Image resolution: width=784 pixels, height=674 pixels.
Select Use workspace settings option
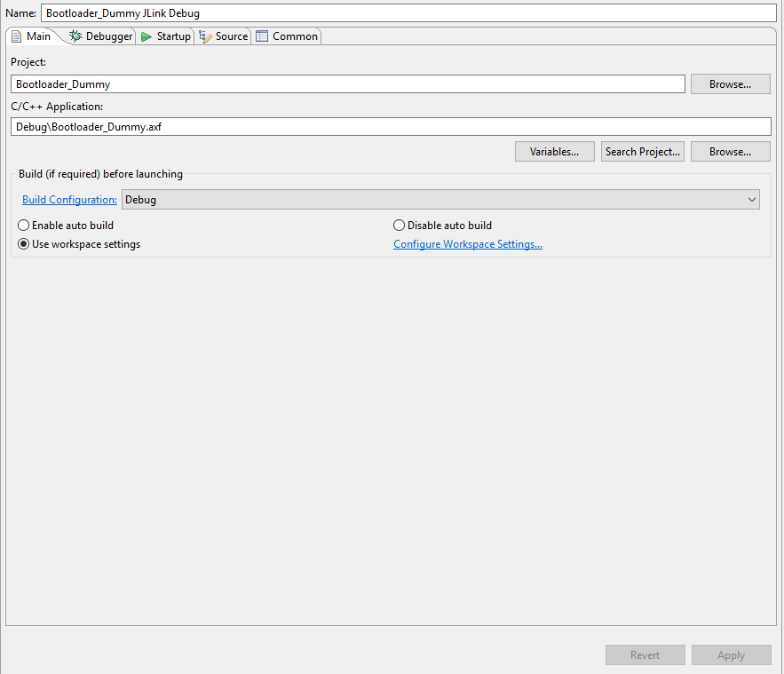79,244
